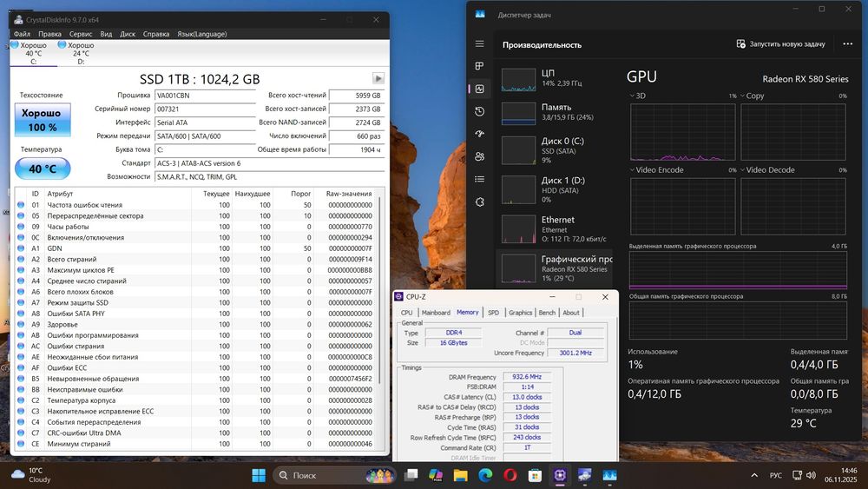The width and height of the screenshot is (868, 489).
Task: Open the Вид menu in CrystalDiskInfo
Action: (106, 34)
